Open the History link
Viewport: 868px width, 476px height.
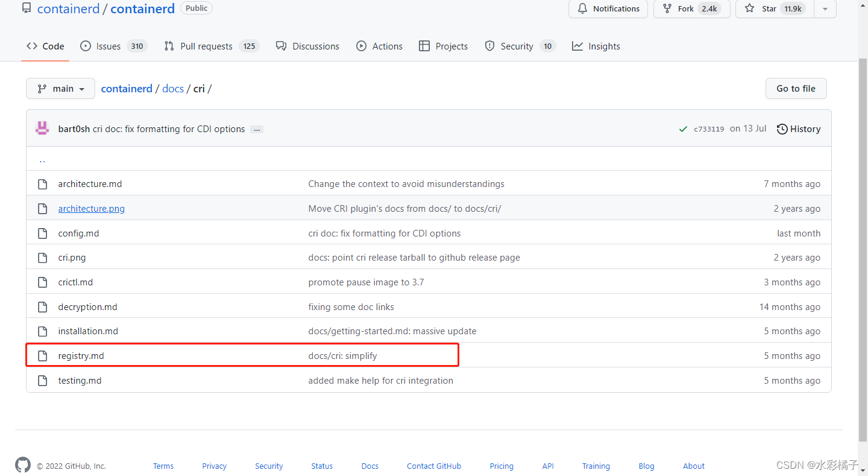[x=799, y=129]
